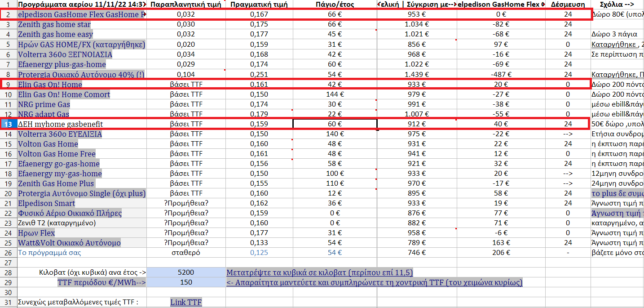This screenshot has width=644, height=308.
Task: Select the 789 € total cell
Action: pos(417,243)
